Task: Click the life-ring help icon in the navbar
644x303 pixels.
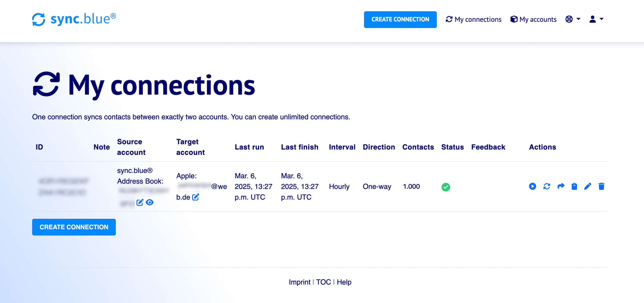Action: coord(569,19)
